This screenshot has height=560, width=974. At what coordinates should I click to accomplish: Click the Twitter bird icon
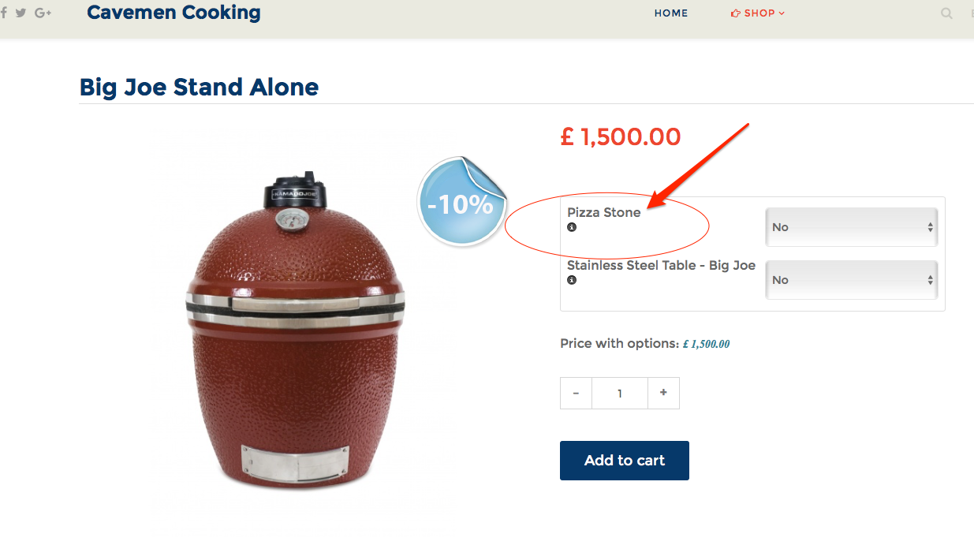(21, 13)
